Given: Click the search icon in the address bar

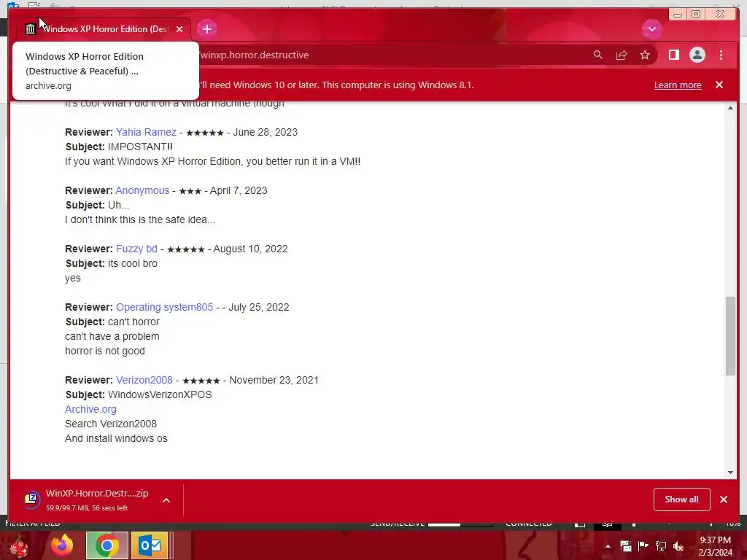Looking at the screenshot, I should coord(598,55).
